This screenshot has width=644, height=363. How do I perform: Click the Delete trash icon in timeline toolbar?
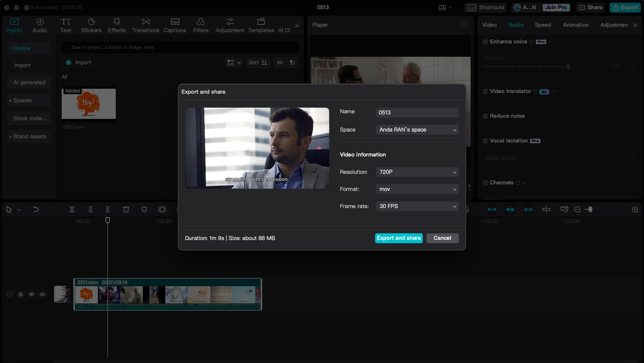click(126, 209)
